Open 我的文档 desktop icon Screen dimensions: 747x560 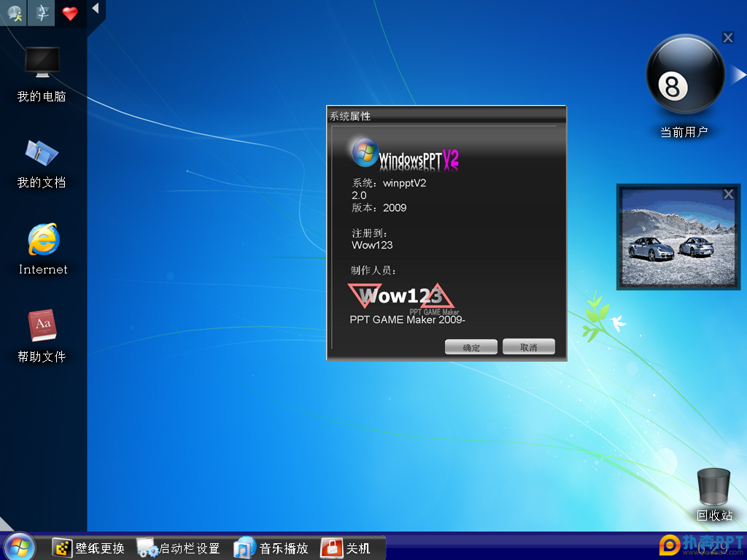pyautogui.click(x=42, y=153)
